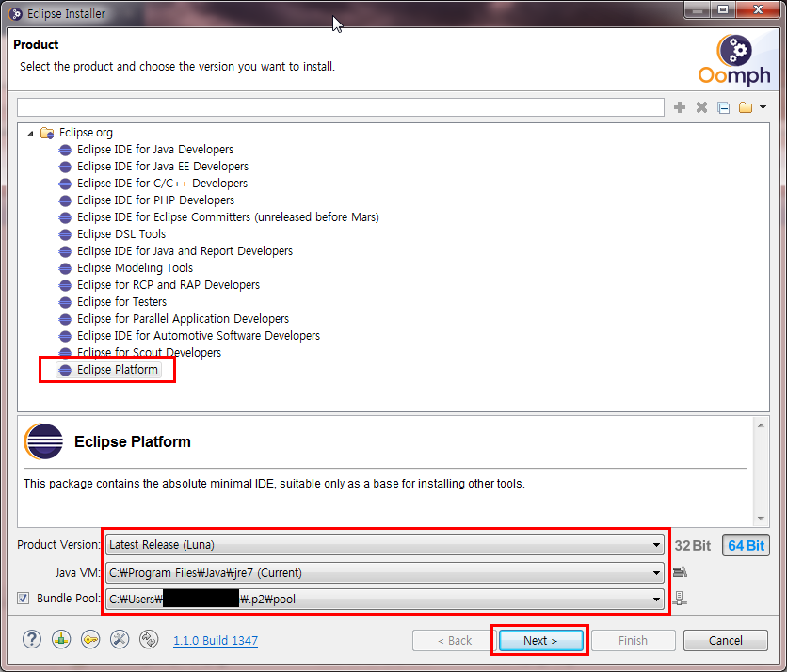This screenshot has width=787, height=672.
Task: Select Eclipse IDE for PHP Developers
Action: 155,200
